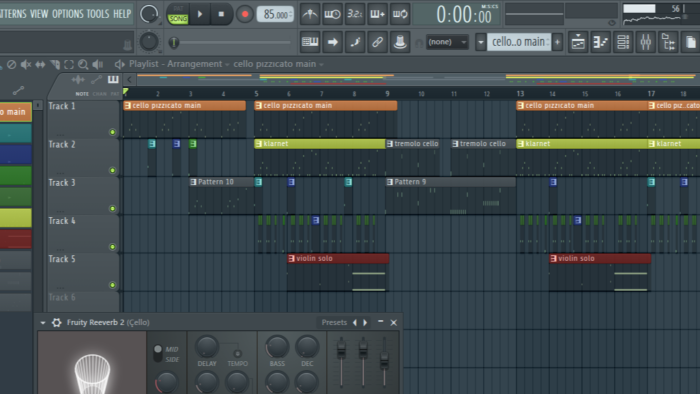Expand the snap (none) dropdown
The image size is (700, 394).
(x=447, y=42)
